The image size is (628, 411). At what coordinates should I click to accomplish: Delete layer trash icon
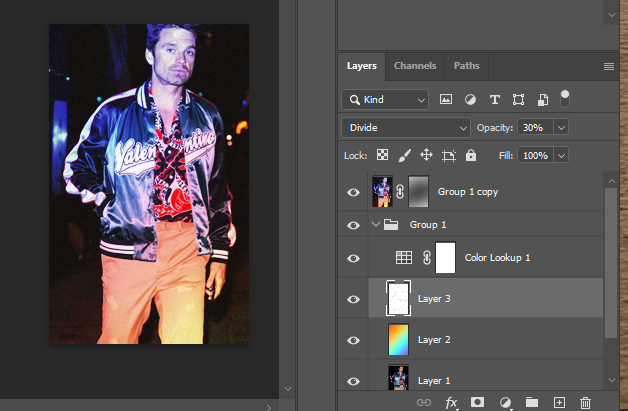click(585, 402)
